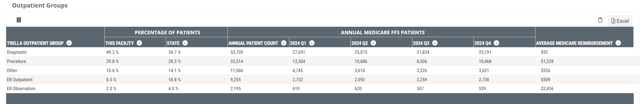Click the 2024 Q3 info icon
Image resolution: width=644 pixels, height=104 pixels.
click(x=435, y=43)
